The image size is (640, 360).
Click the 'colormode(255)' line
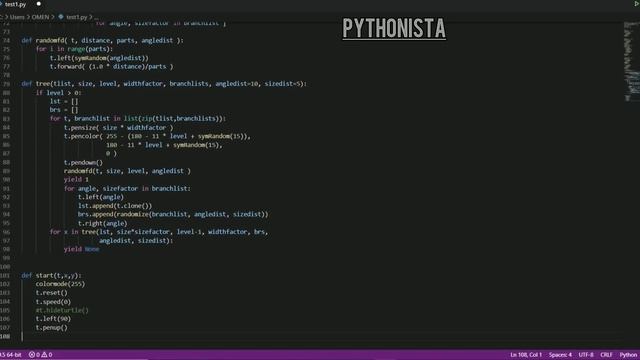tap(60, 284)
